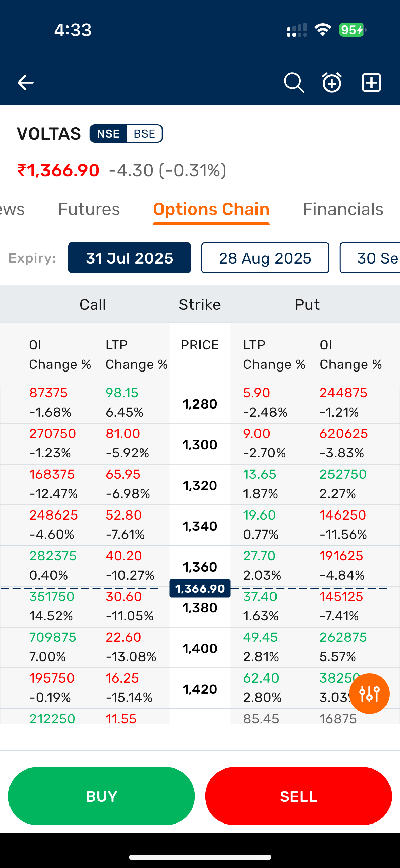Tap the battery indicator icon
This screenshot has width=400, height=868.
pyautogui.click(x=352, y=30)
